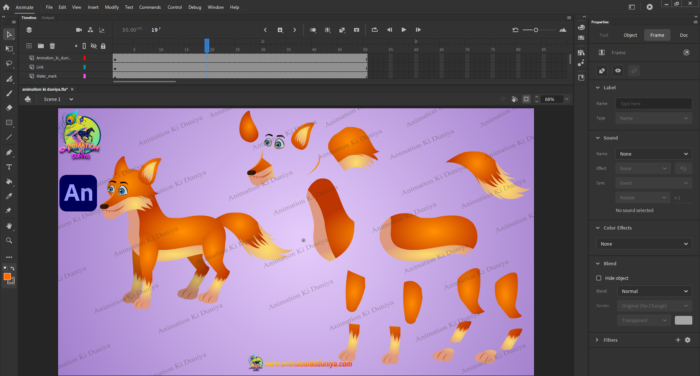Viewport: 700px width, 376px height.
Task: Step back one frame
Action: pos(389,30)
